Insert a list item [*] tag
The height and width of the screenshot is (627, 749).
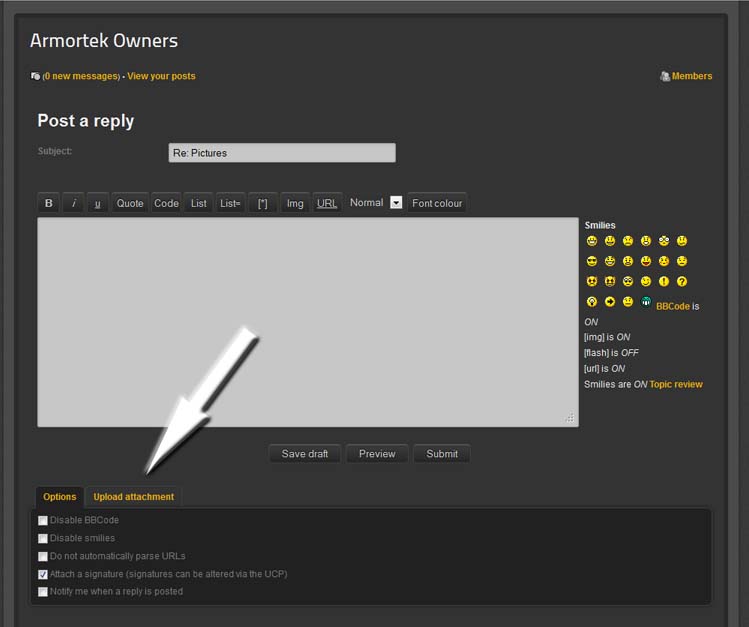tap(263, 203)
